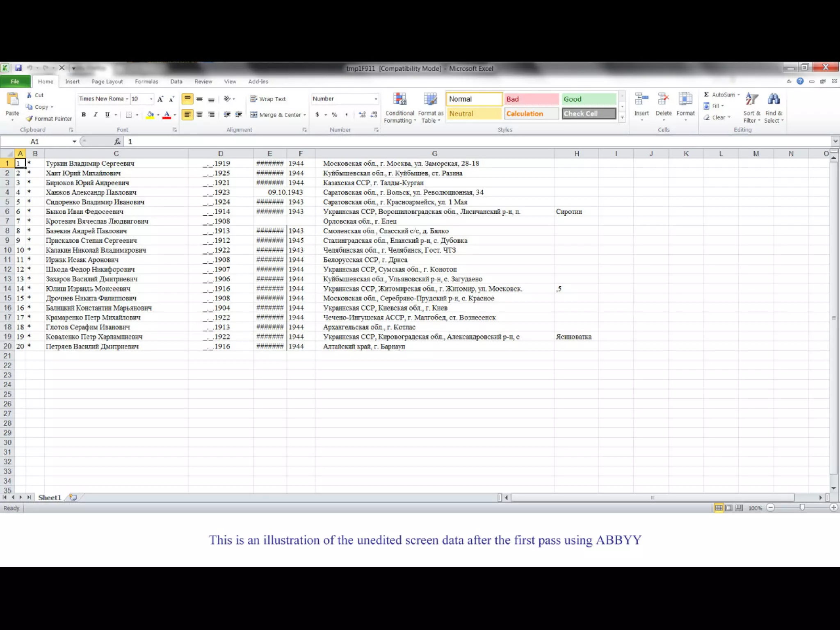Open the Name Box dropdown arrow
840x630 pixels.
pos(74,142)
